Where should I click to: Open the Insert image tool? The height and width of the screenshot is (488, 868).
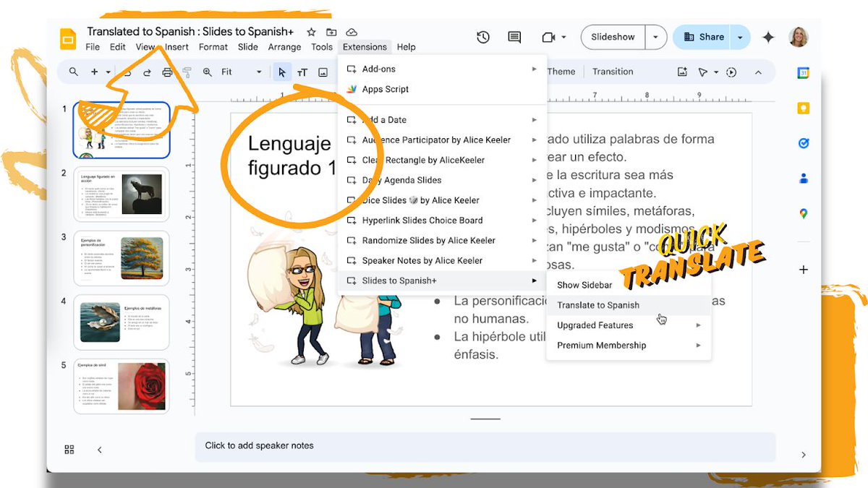point(323,72)
